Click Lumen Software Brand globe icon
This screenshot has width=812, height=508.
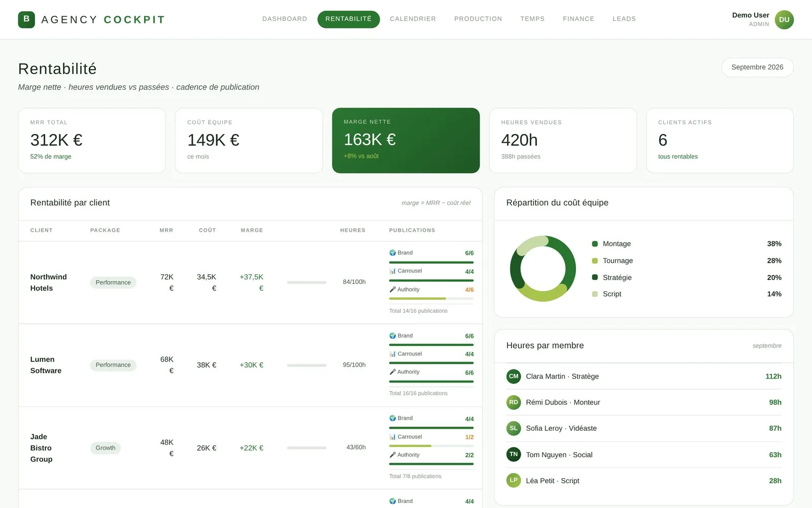point(392,336)
